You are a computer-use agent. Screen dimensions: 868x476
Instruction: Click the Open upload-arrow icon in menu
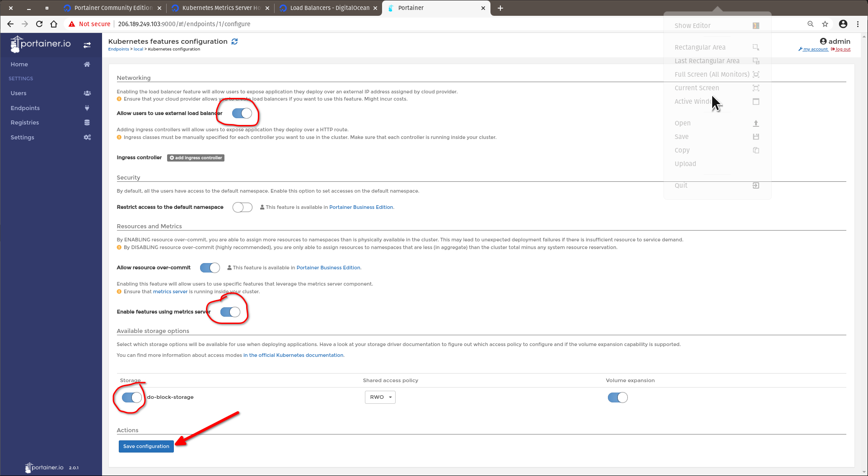pyautogui.click(x=756, y=123)
